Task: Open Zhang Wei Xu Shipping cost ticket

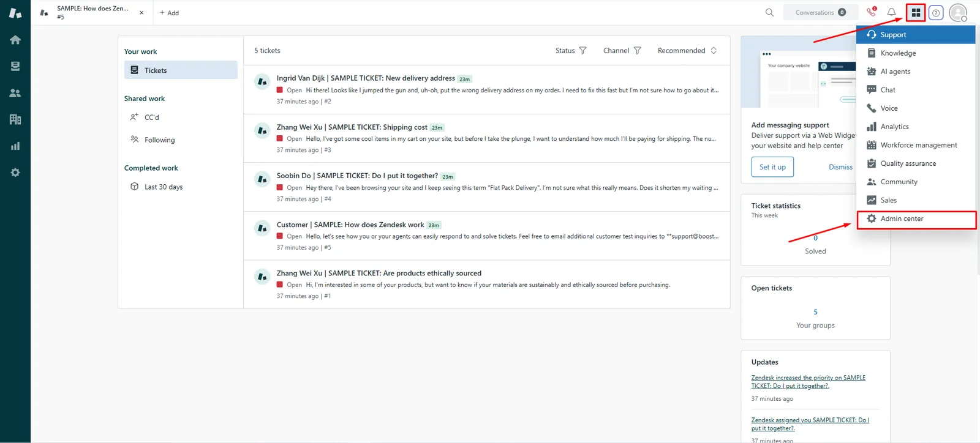Action: [x=487, y=138]
